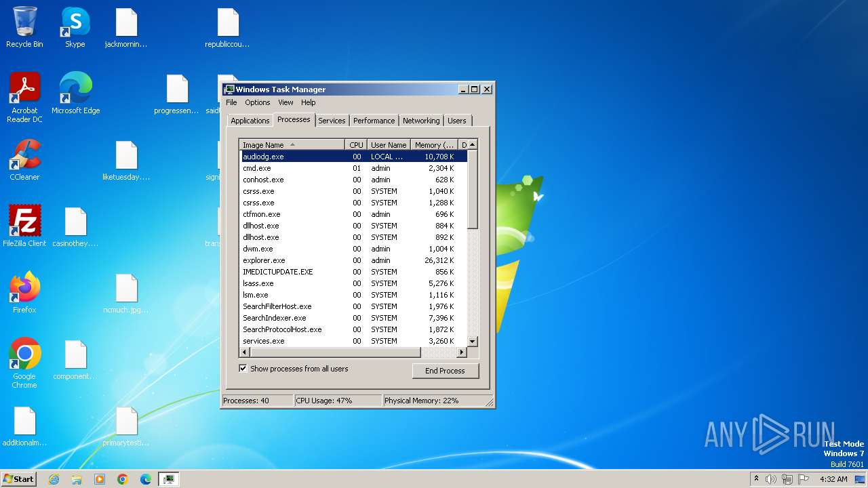Open the Options menu

pyautogui.click(x=258, y=102)
